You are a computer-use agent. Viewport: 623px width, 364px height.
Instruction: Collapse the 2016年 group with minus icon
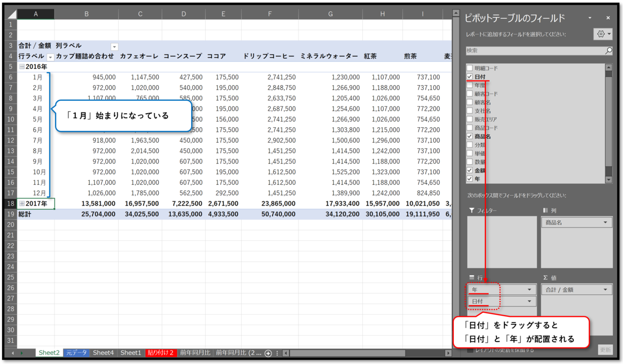point(21,66)
